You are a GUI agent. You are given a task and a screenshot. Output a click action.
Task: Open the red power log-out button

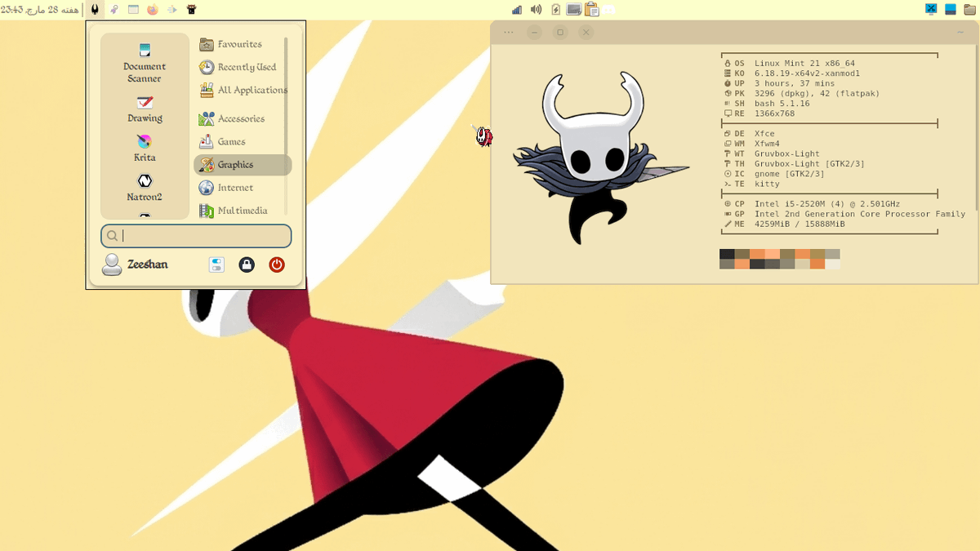277,264
